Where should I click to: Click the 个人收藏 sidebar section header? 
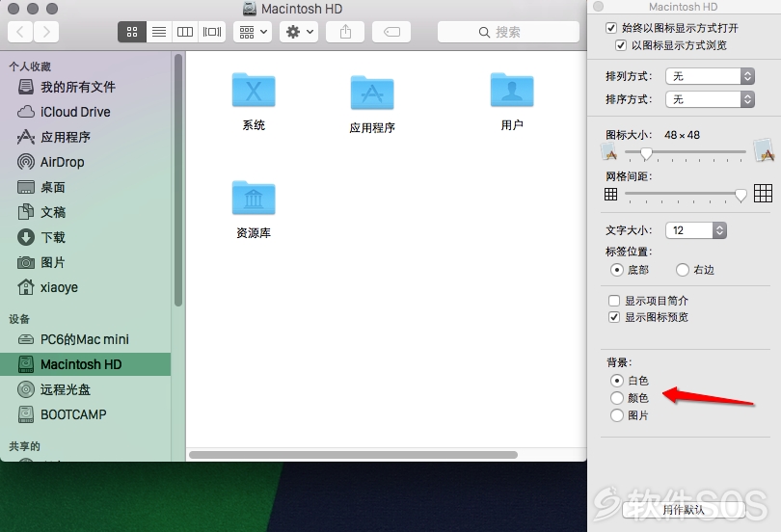(x=30, y=66)
